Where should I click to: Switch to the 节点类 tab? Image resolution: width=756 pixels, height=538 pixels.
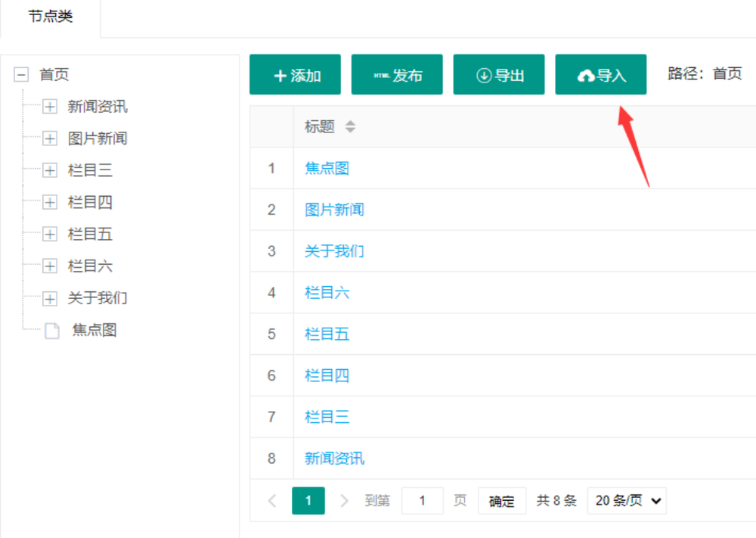[51, 17]
